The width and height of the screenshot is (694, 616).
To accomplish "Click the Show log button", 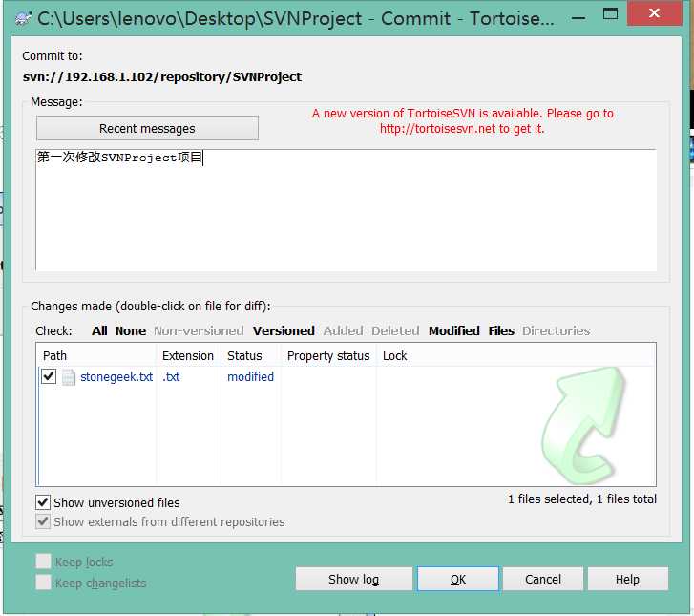I will click(x=353, y=579).
